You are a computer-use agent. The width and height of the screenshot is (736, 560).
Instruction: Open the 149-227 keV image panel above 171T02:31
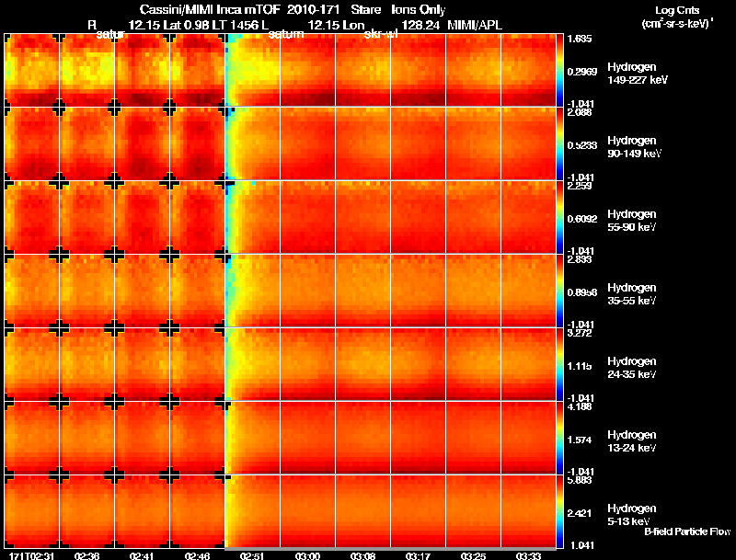(31, 70)
